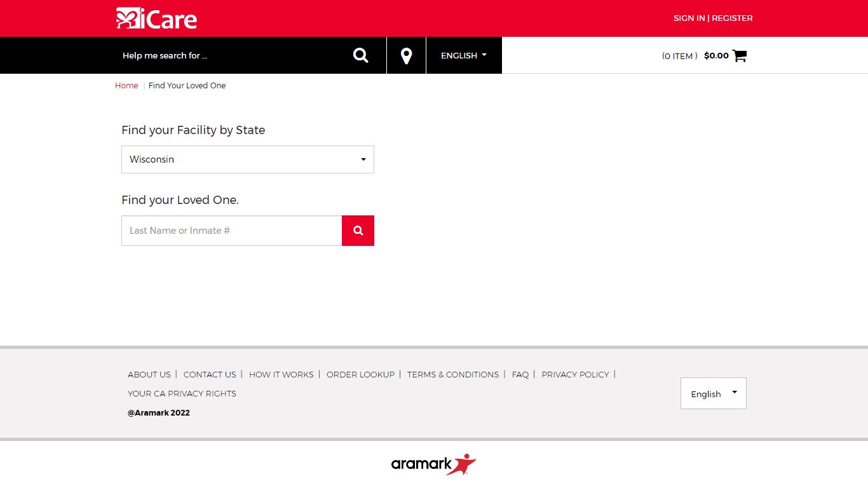Click the iCare logo
Image resolution: width=868 pixels, height=488 pixels.
point(156,18)
